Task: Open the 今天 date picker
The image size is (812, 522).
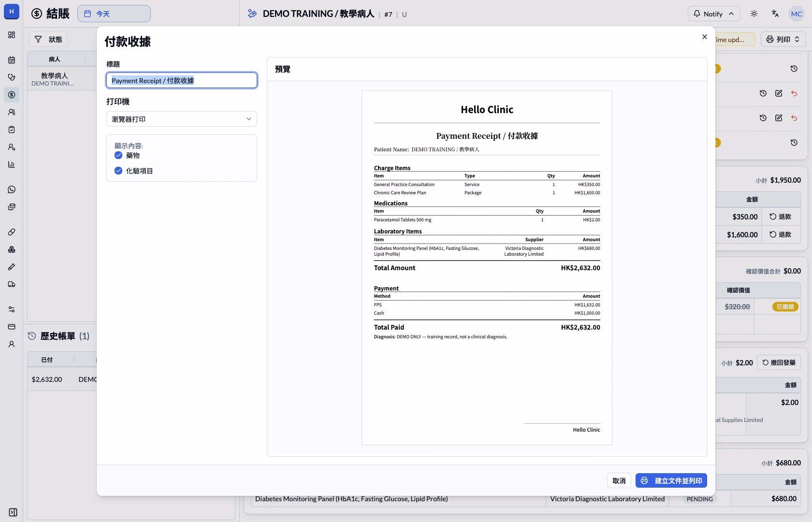Action: click(114, 14)
